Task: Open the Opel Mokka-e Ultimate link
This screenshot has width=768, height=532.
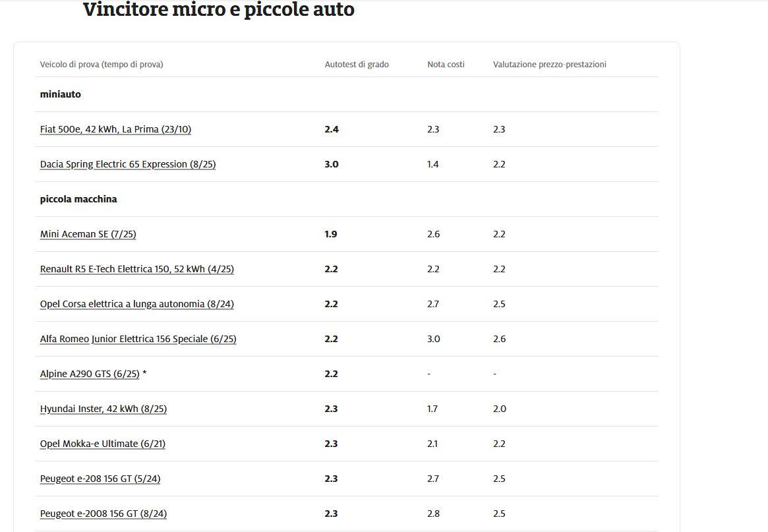Action: [x=102, y=444]
